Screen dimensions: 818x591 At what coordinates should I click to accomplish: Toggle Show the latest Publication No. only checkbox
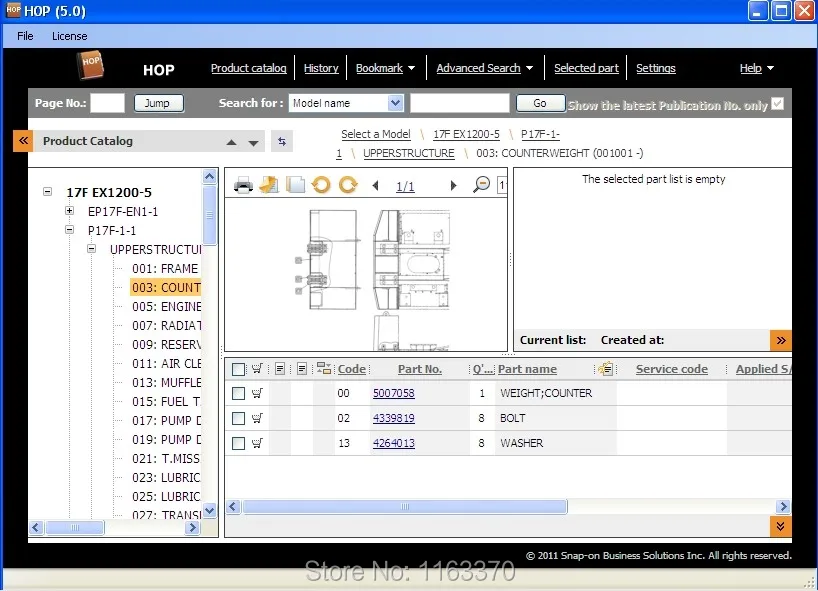pyautogui.click(x=777, y=104)
